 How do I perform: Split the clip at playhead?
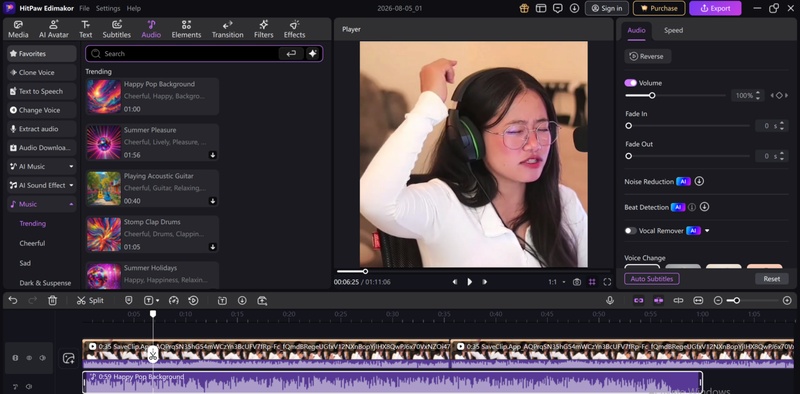(x=90, y=301)
